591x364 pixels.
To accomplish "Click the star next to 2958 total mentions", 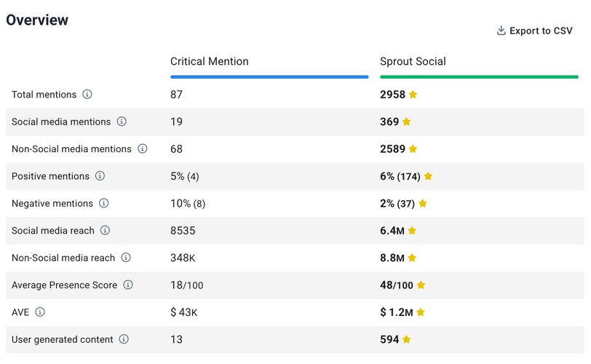I will point(413,94).
